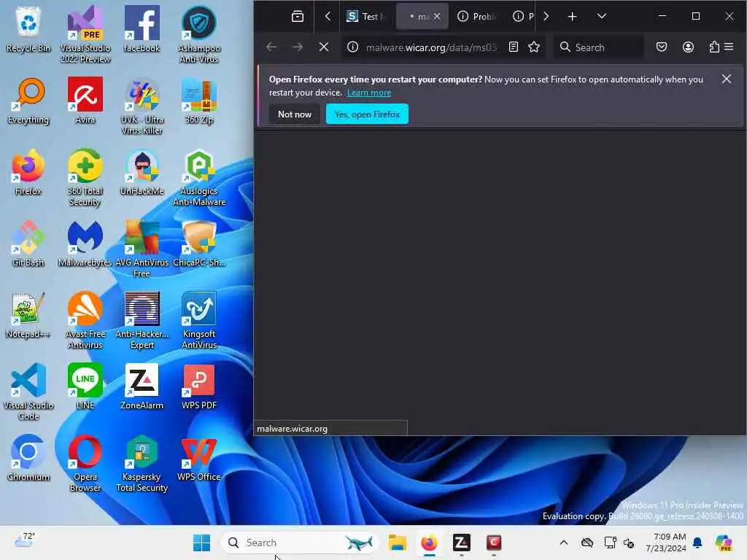The width and height of the screenshot is (747, 560).
Task: Follow the Learn more link
Action: point(369,93)
